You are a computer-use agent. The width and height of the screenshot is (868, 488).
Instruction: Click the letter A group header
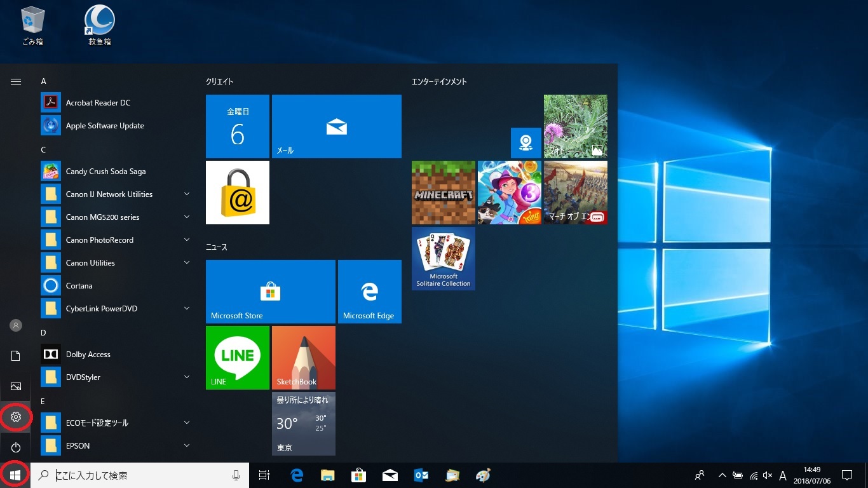point(44,81)
